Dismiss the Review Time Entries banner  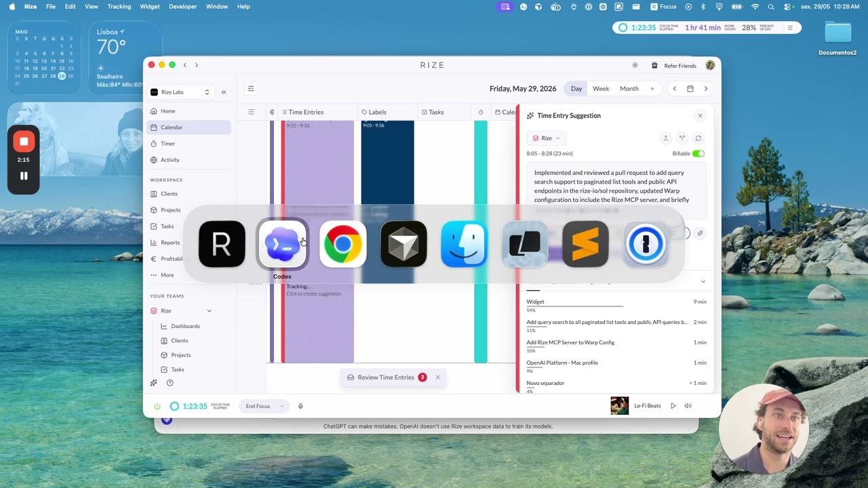pos(437,378)
